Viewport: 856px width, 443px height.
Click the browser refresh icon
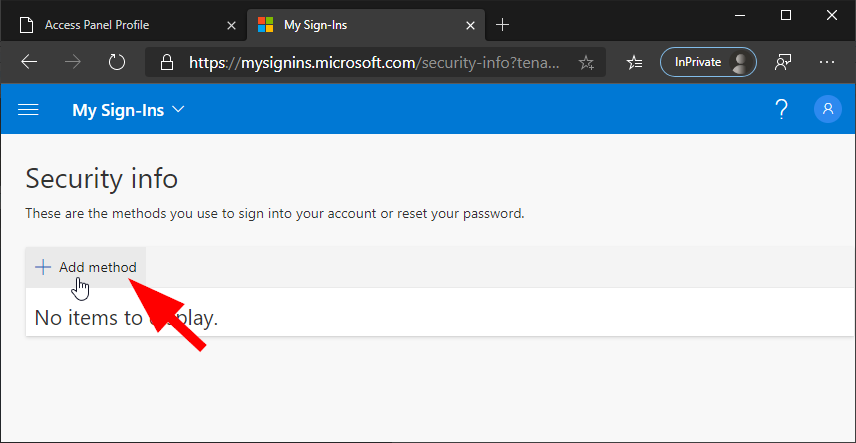[x=117, y=62]
